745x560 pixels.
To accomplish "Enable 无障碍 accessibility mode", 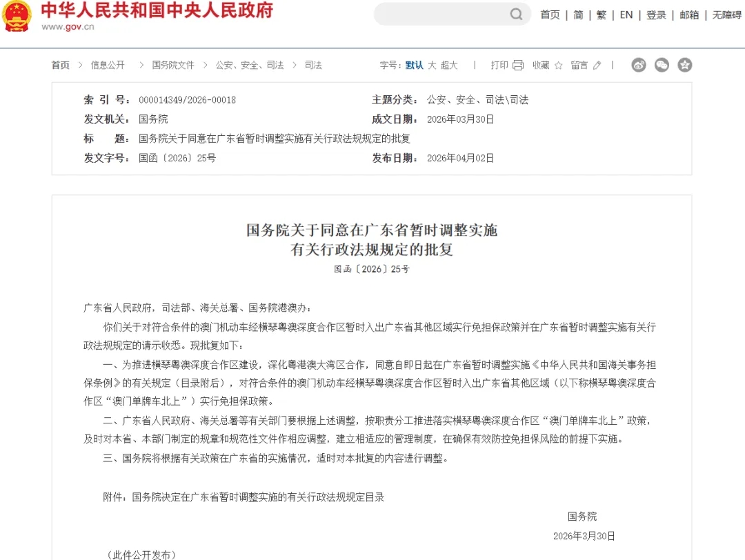I will tap(726, 15).
